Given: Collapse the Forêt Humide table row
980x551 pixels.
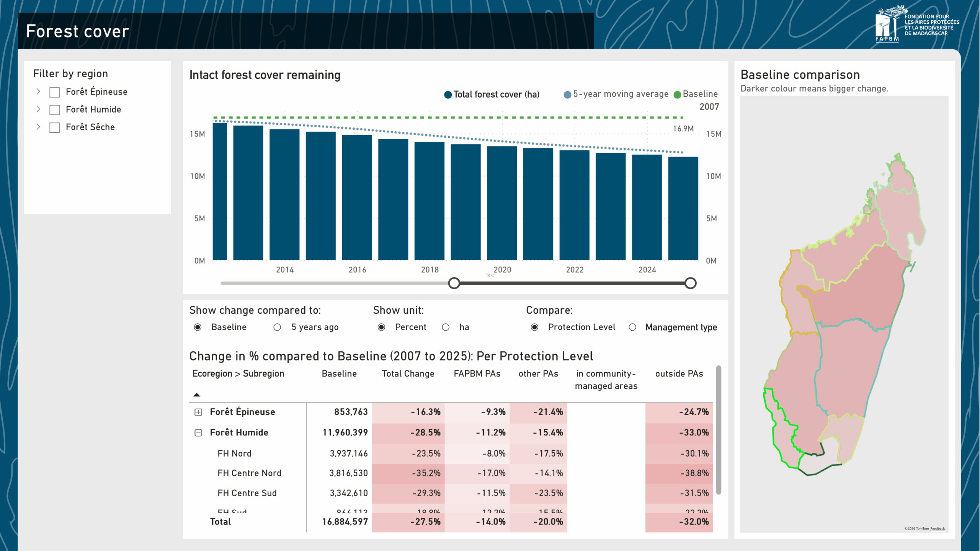Looking at the screenshot, I should [x=198, y=433].
